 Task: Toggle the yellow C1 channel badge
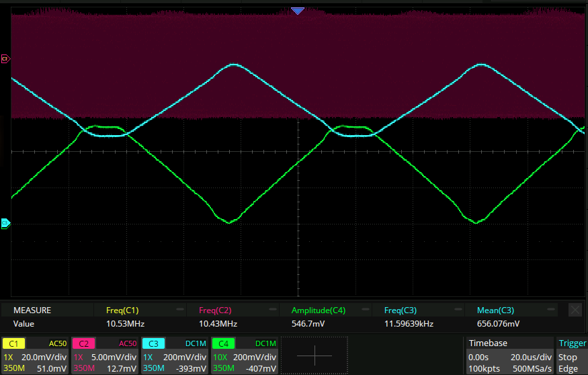click(13, 343)
